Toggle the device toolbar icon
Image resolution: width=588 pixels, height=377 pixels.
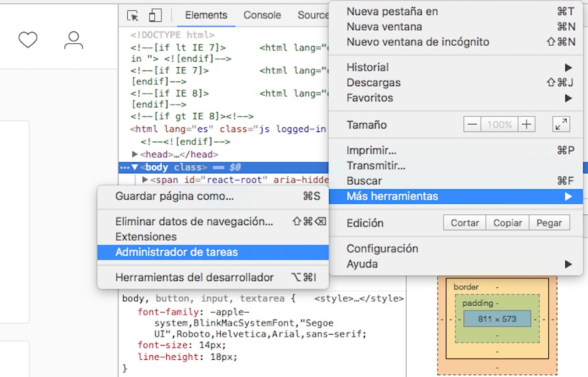click(x=155, y=15)
